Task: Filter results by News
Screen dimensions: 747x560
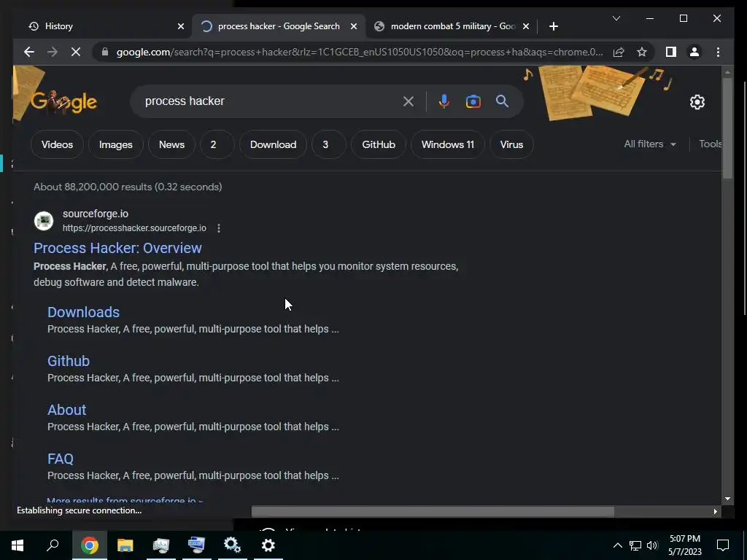Action: coord(171,144)
